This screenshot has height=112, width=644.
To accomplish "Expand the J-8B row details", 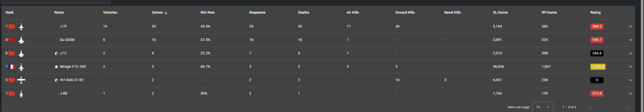I will 630,94.
